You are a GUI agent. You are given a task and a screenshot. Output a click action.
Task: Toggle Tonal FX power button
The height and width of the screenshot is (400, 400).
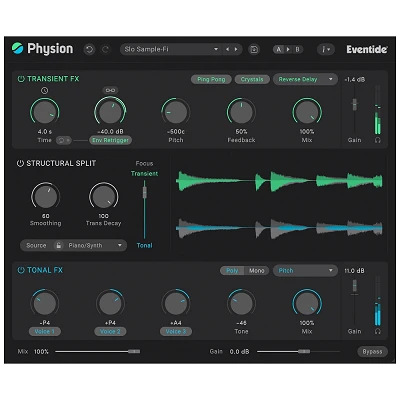21,270
